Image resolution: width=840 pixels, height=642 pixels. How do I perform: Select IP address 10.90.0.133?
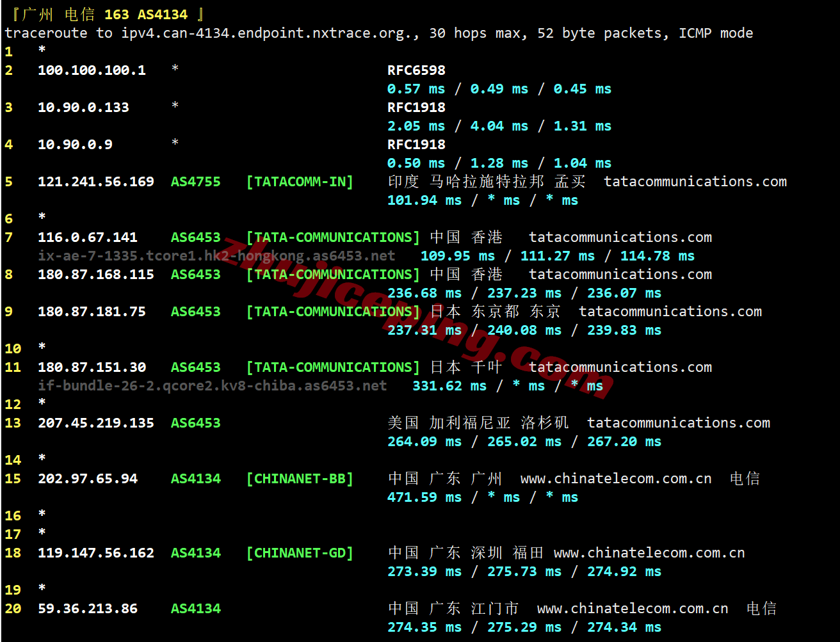coord(83,108)
